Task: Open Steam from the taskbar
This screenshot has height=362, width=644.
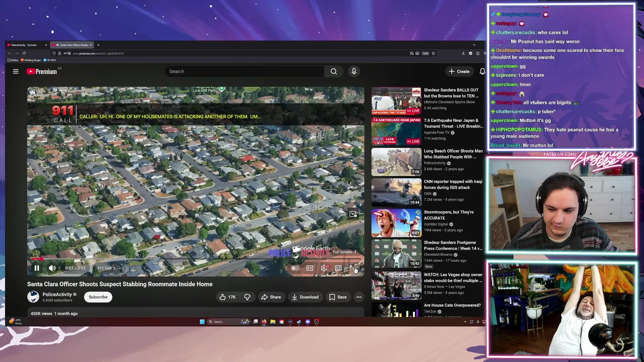Action: 299,322
